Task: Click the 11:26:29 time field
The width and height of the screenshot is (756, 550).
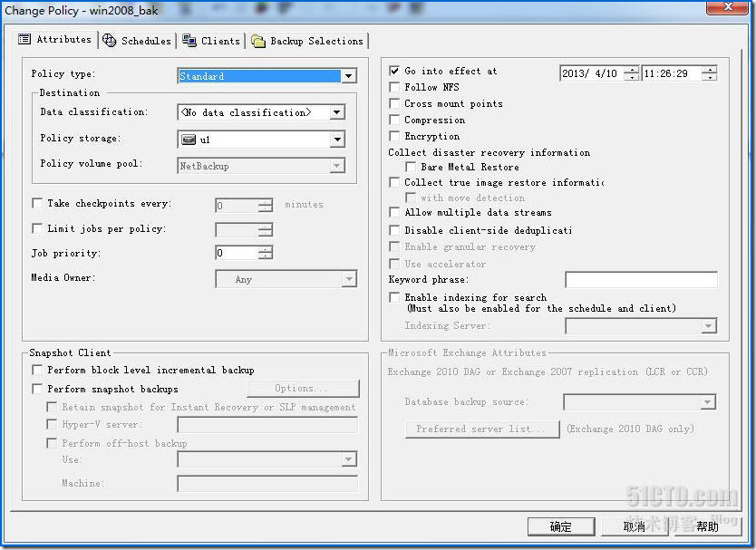Action: pyautogui.click(x=672, y=73)
